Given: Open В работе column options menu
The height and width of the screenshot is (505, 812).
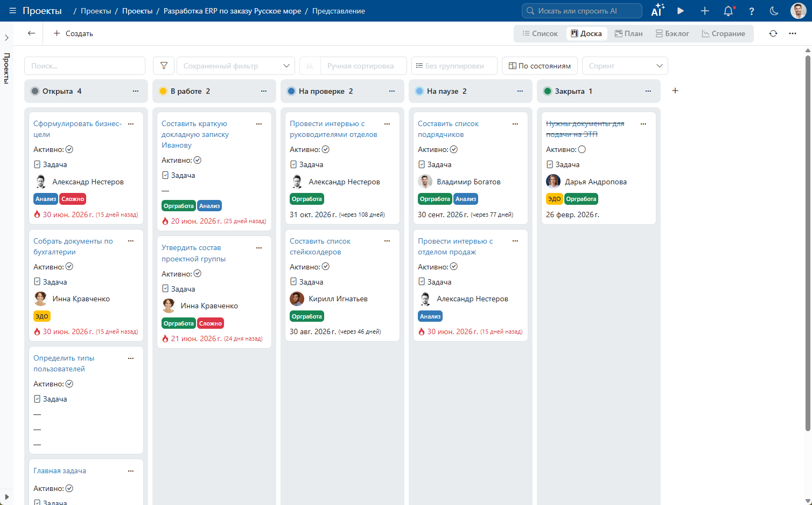Looking at the screenshot, I should (264, 91).
